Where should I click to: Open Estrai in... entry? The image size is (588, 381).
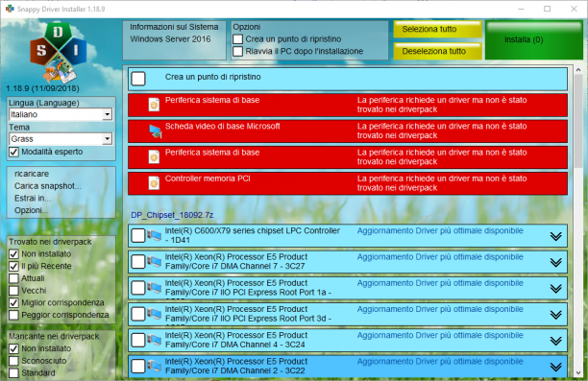coord(33,199)
